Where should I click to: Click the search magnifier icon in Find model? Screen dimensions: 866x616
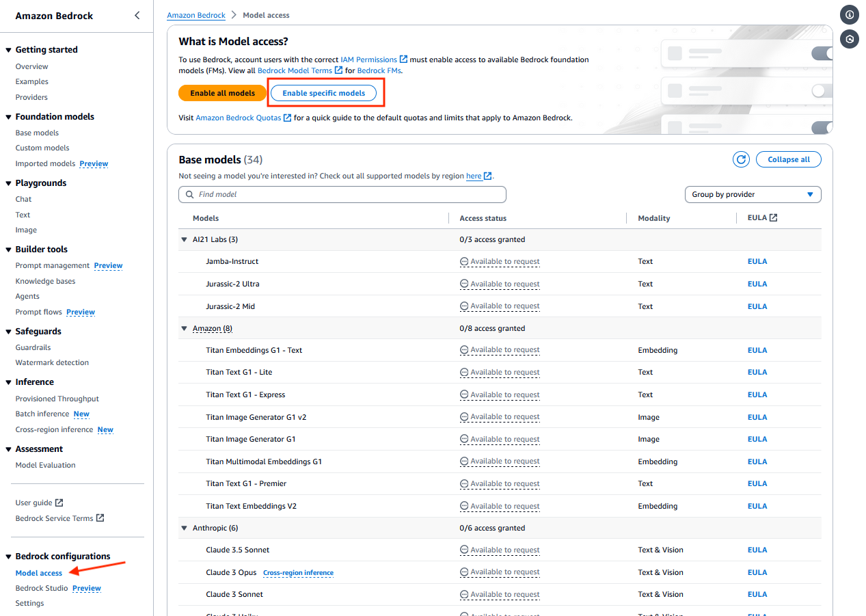tap(189, 194)
